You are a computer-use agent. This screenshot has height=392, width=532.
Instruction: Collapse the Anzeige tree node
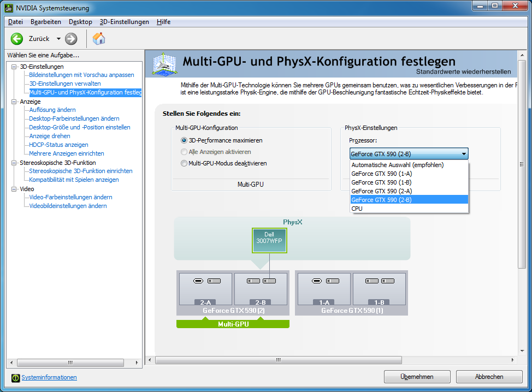(14, 102)
